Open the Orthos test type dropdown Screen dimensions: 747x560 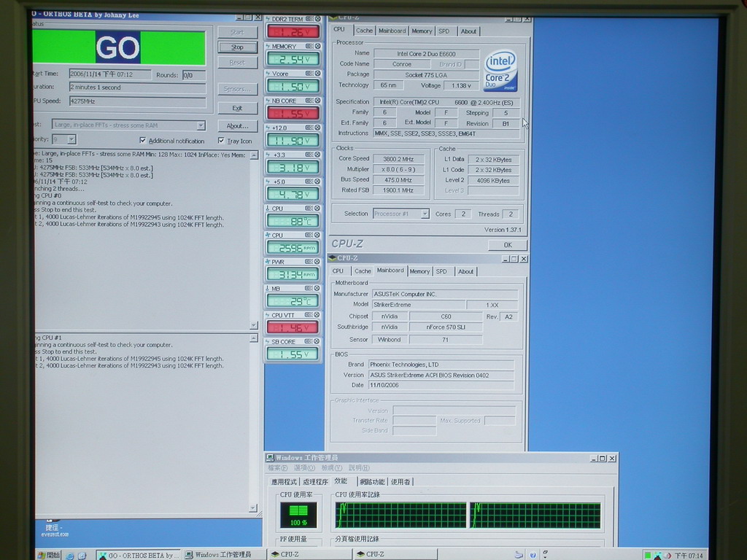coord(201,125)
